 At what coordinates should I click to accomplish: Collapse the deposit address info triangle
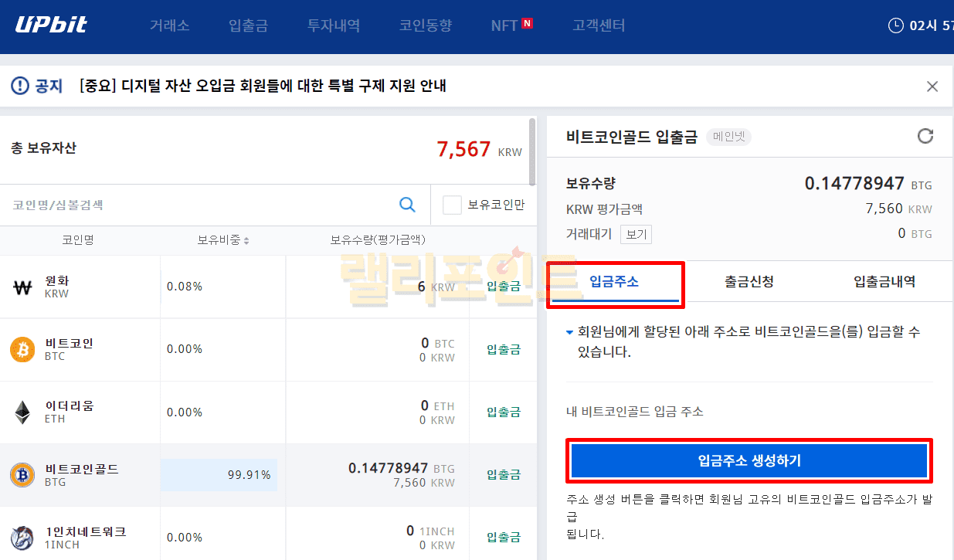[x=570, y=333]
